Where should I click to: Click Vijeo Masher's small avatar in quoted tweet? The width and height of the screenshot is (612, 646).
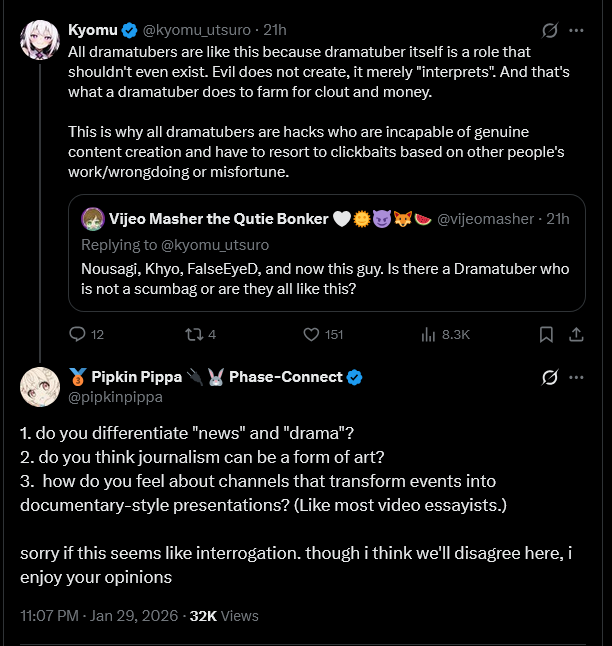pyautogui.click(x=93, y=220)
